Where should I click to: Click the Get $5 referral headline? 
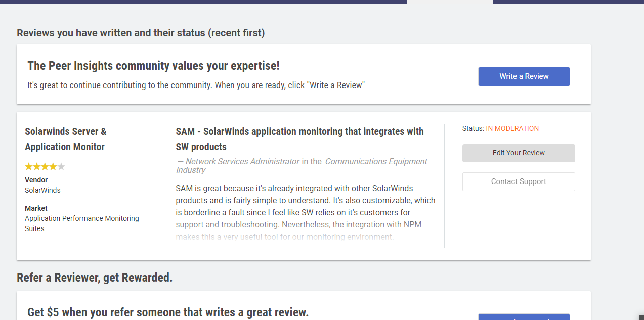[x=168, y=312]
